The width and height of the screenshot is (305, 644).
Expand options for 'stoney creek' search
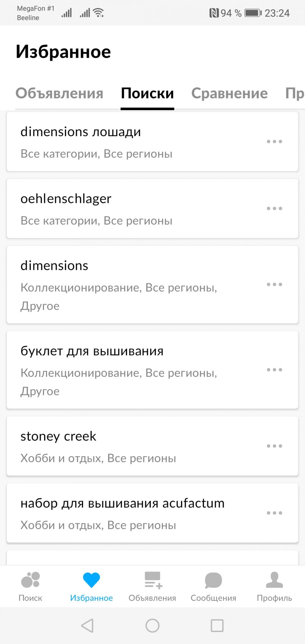pos(274,446)
